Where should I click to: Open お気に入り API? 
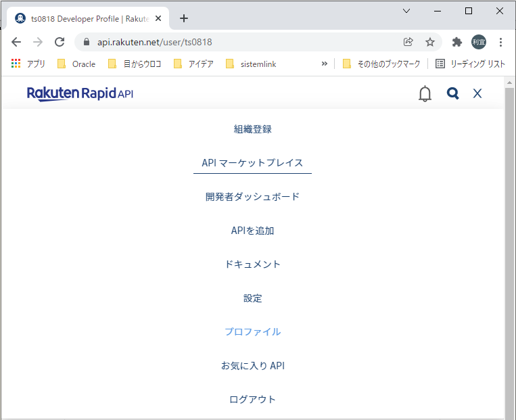pos(252,366)
